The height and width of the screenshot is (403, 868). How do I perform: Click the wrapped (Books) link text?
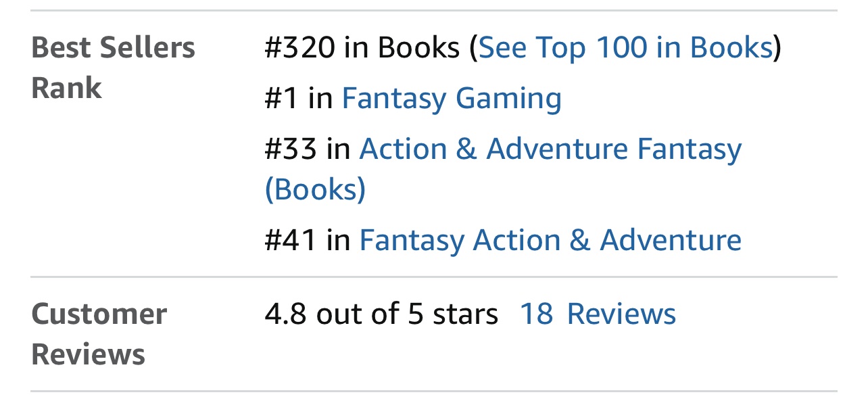[x=315, y=189]
